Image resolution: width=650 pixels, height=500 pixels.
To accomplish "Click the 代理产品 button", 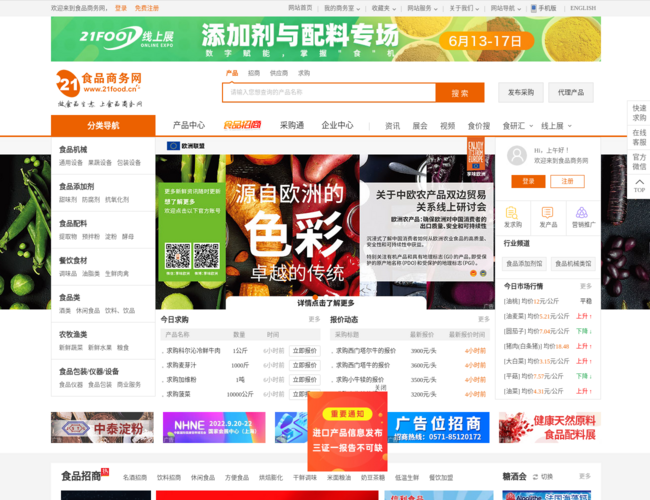I will point(570,92).
